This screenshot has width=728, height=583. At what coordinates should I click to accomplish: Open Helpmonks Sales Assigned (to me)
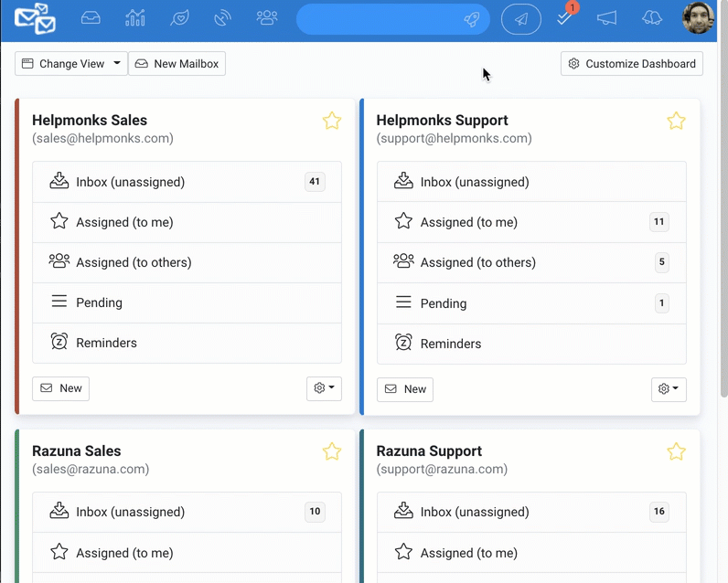pyautogui.click(x=187, y=222)
